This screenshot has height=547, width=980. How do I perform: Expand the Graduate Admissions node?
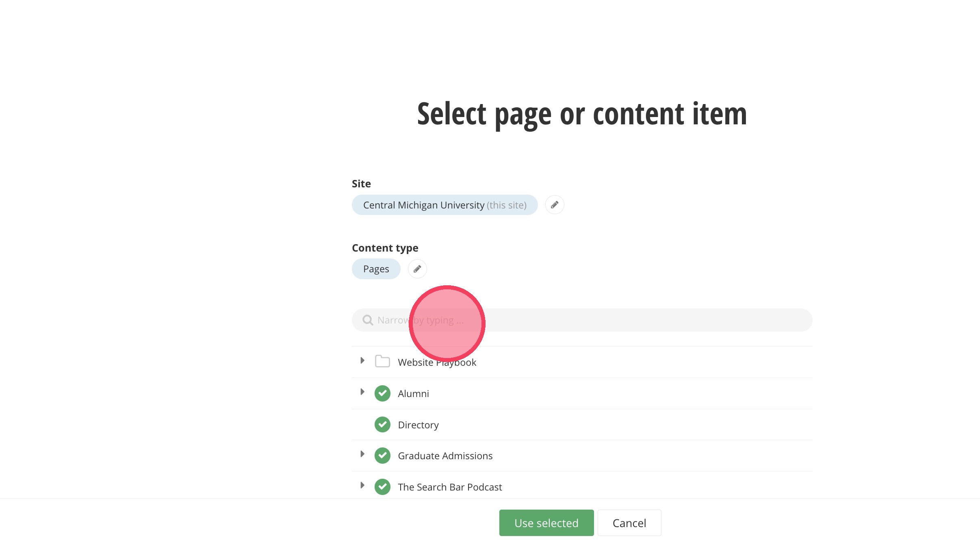point(362,454)
